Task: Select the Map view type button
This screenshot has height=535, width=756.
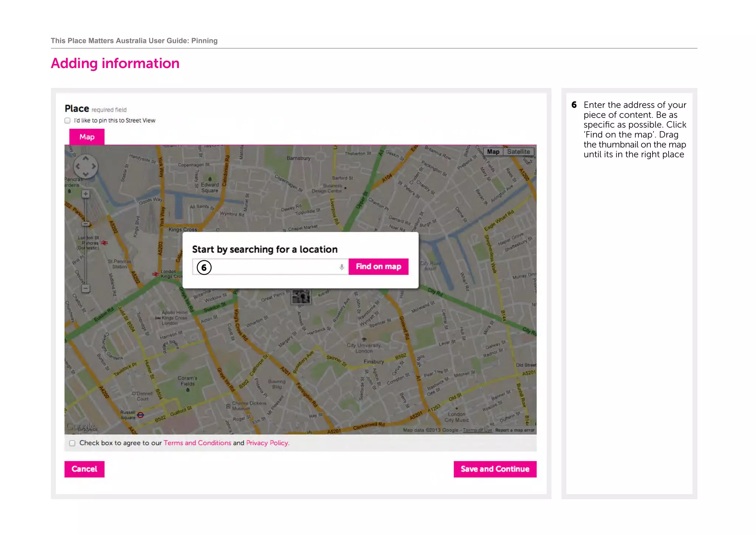Action: pyautogui.click(x=493, y=151)
